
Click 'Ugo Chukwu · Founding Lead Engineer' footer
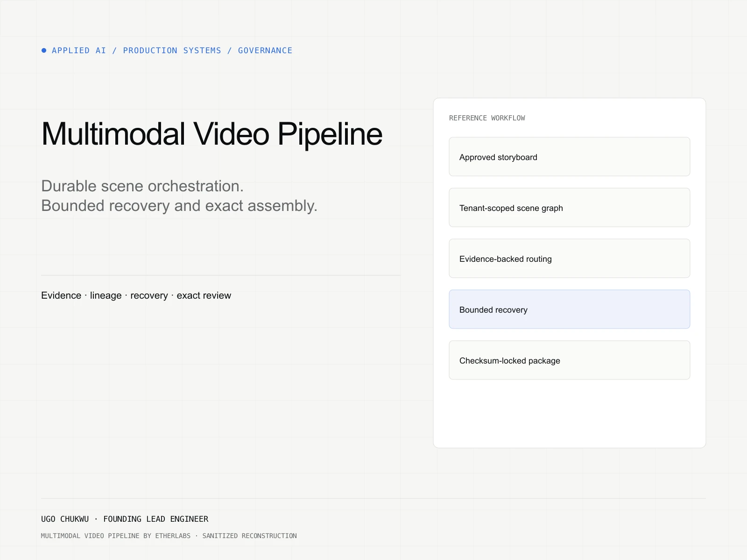[x=125, y=519]
